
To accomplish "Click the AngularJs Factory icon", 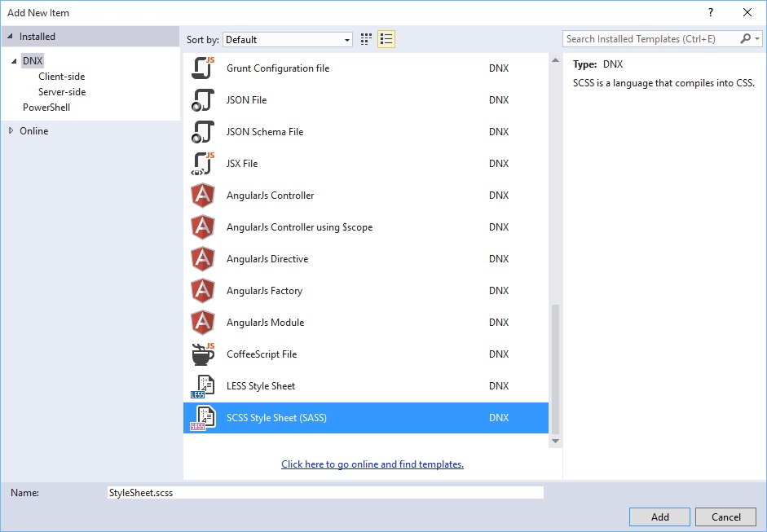I will tap(203, 291).
